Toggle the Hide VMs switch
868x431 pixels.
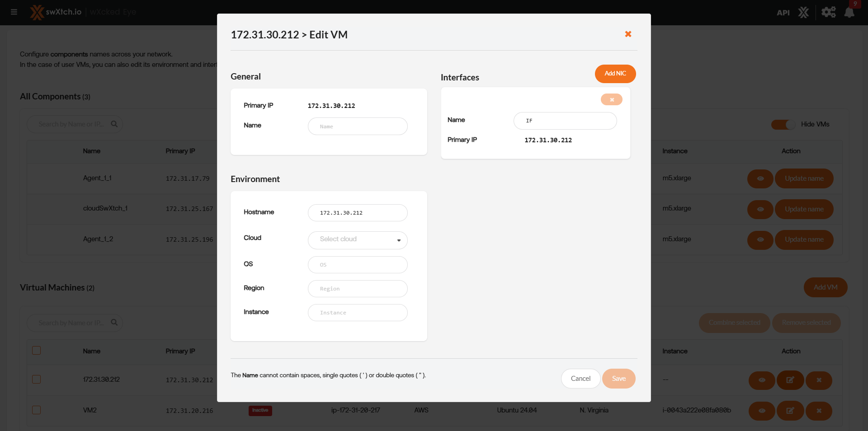(x=783, y=125)
